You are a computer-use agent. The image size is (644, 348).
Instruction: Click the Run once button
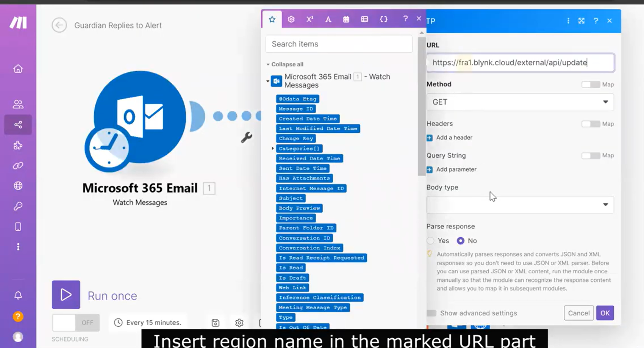point(66,295)
